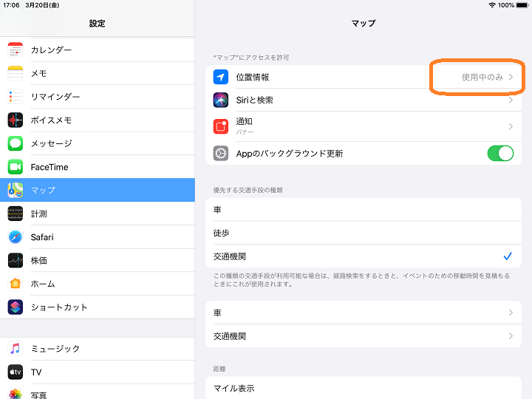Open TV settings in sidebar
This screenshot has height=399, width=532.
(98, 372)
